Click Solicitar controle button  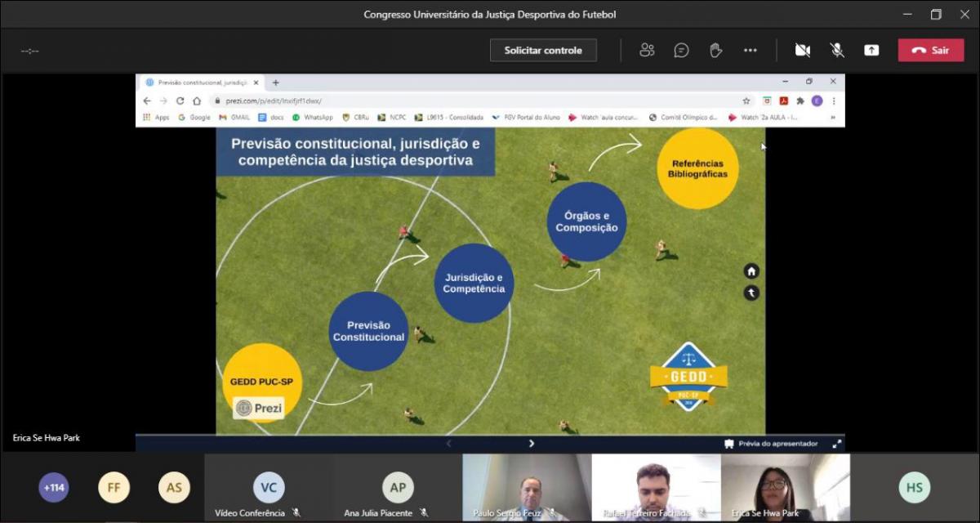(x=543, y=51)
